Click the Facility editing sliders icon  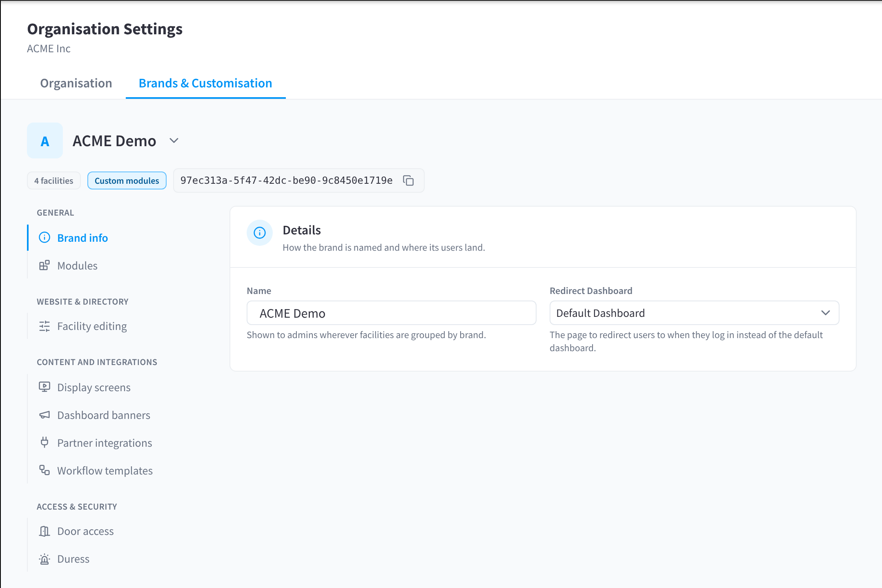click(x=45, y=326)
